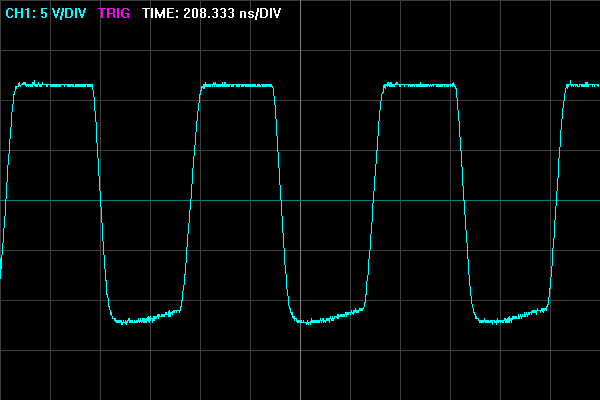Viewport: 600px width, 400px height.
Task: Select the CH1: 5 V/DIV label
Action: (46, 13)
